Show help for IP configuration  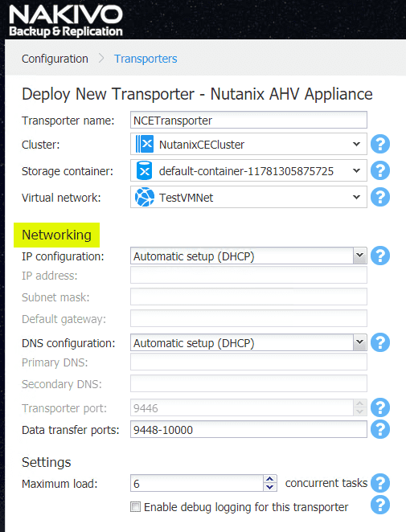point(379,256)
